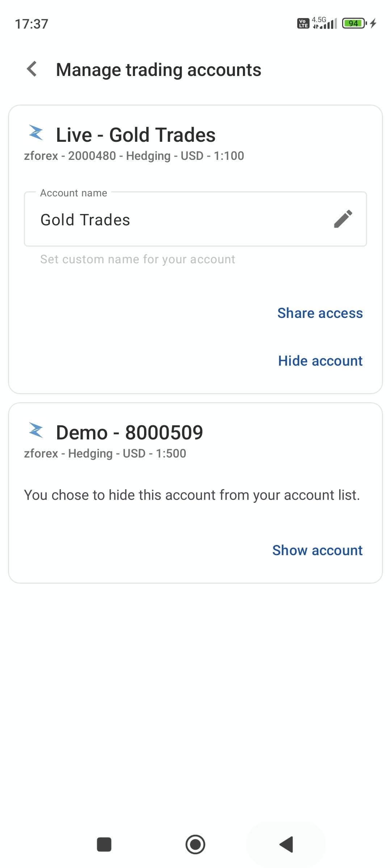Tap the battery indicator in status bar
This screenshot has width=391, height=868.
coord(354,24)
